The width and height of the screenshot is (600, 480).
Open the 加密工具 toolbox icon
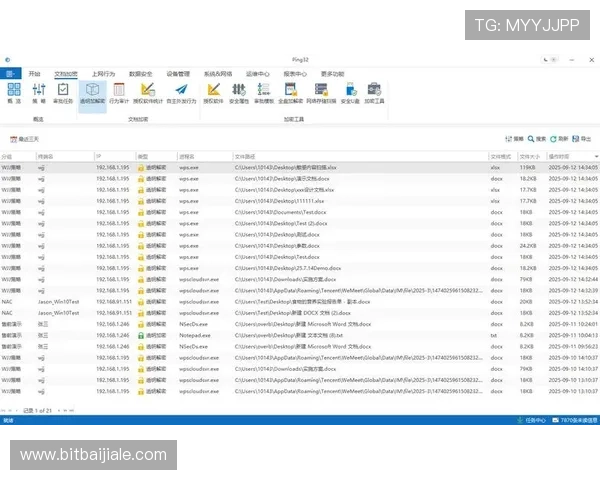374,93
